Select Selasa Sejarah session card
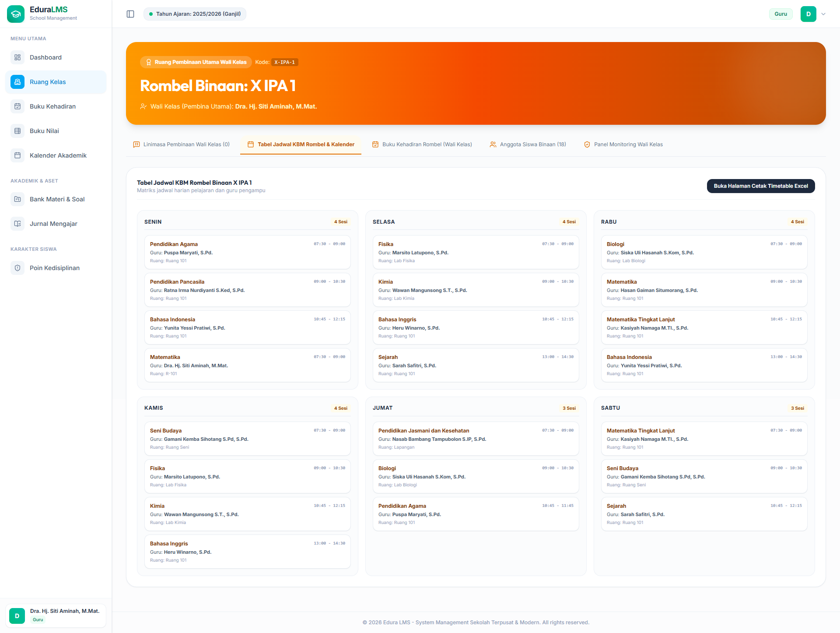Image resolution: width=840 pixels, height=633 pixels. coord(476,365)
